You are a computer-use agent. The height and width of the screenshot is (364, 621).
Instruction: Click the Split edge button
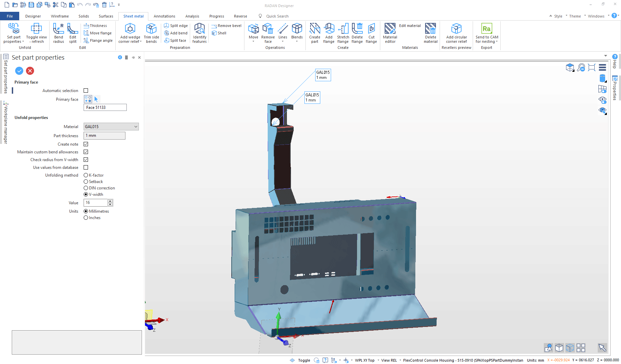pyautogui.click(x=176, y=26)
